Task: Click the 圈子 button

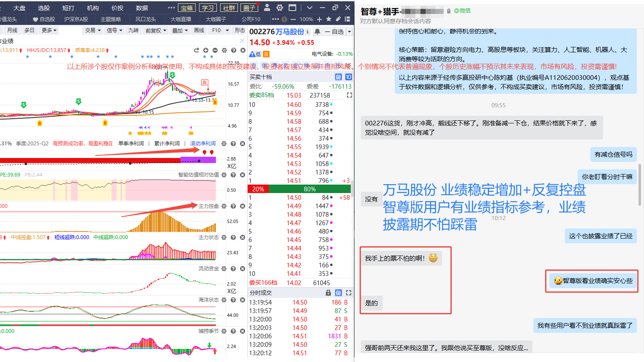Action: tap(250, 8)
